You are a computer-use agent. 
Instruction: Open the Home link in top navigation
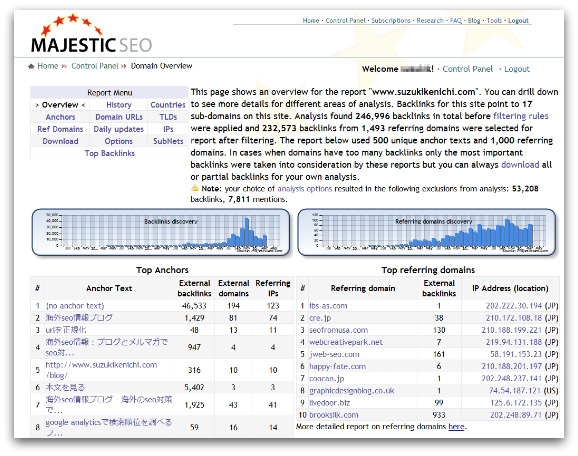coord(311,21)
